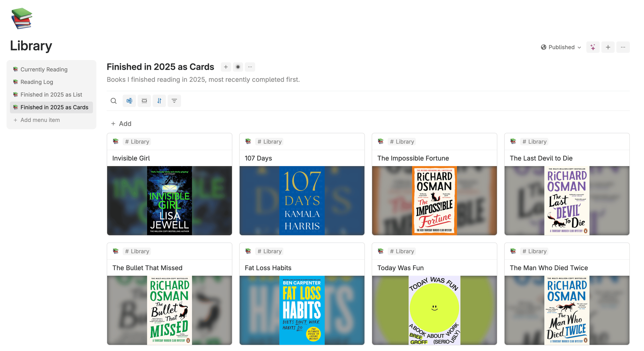The height and width of the screenshot is (351, 644).
Task: Click the search magnifier icon
Action: tap(114, 101)
